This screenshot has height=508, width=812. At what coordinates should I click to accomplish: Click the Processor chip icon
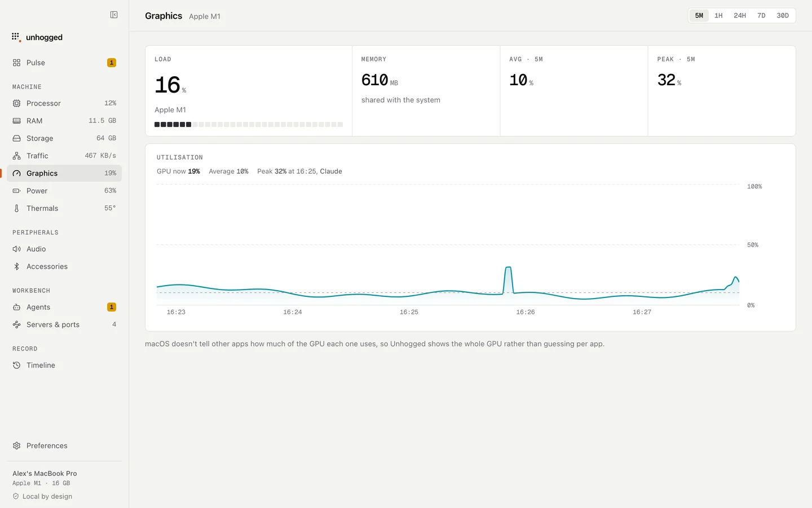16,103
